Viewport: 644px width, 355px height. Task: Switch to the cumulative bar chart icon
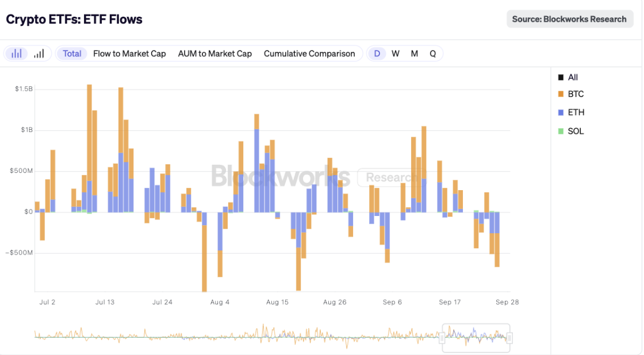(39, 53)
